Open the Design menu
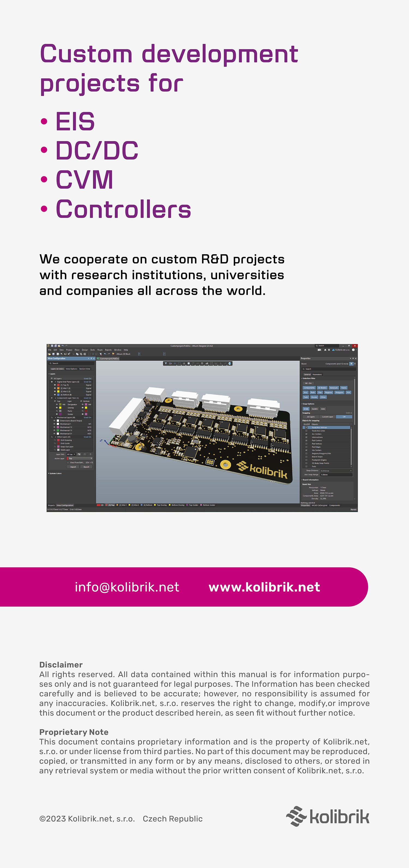The width and height of the screenshot is (409, 868). (85, 350)
